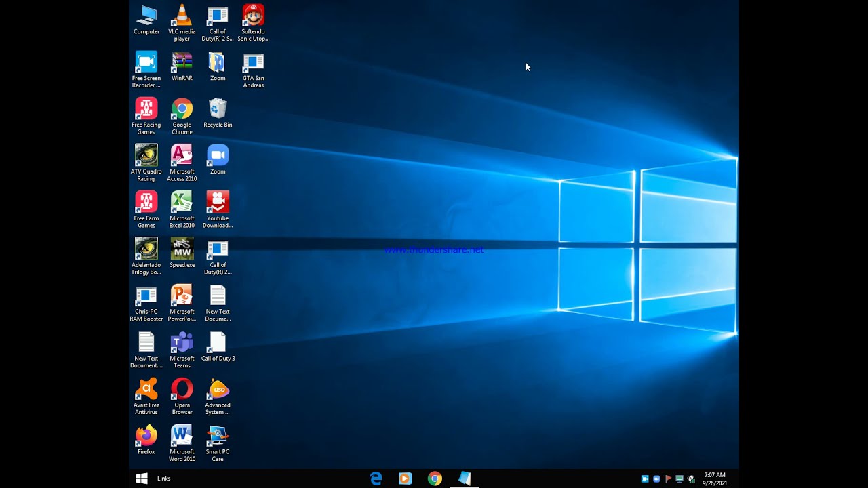Select Call of Duty shortcut beside Speed.exe

pos(218,257)
